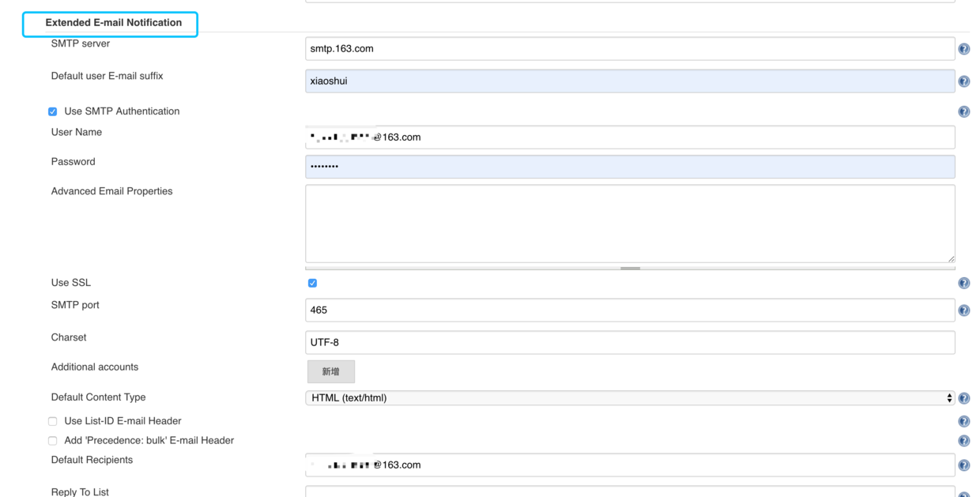
Task: Open help for Precedence bulk E-mail Header
Action: [x=963, y=441]
